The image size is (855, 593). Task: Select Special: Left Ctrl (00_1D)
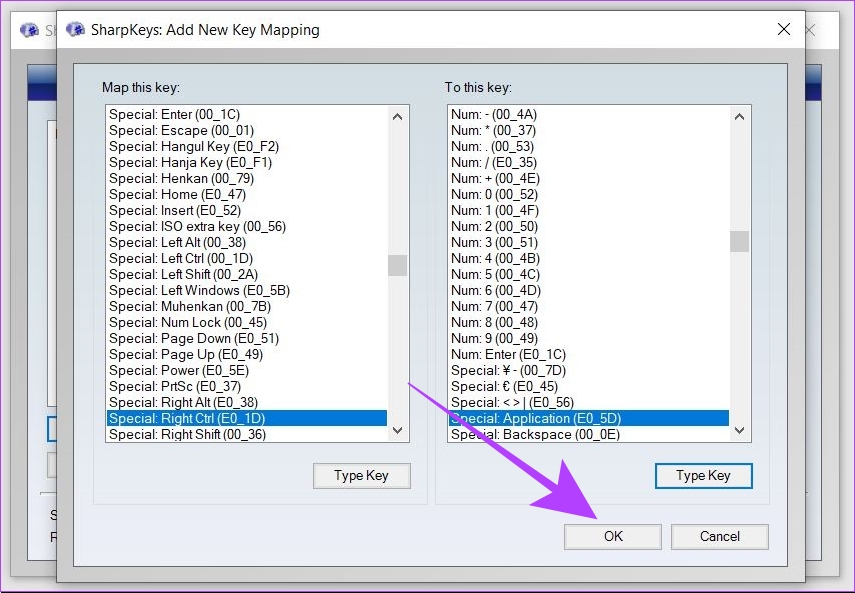tap(246, 258)
